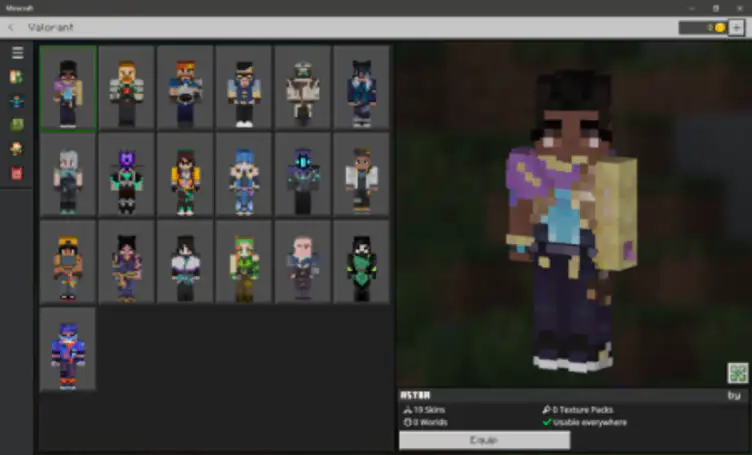Pick the dark blue skin with pointed ears
The width and height of the screenshot is (752, 455).
[x=362, y=88]
